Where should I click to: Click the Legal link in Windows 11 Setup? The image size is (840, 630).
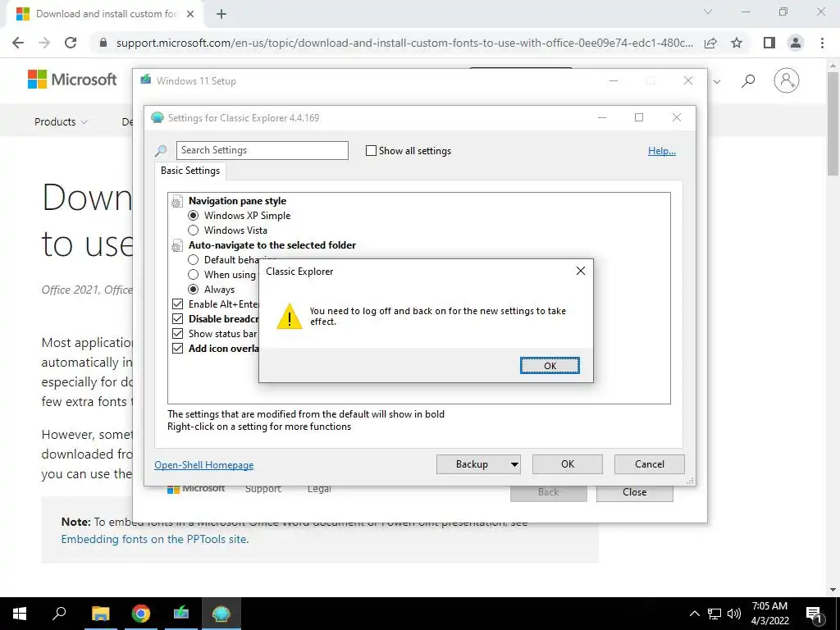[319, 489]
